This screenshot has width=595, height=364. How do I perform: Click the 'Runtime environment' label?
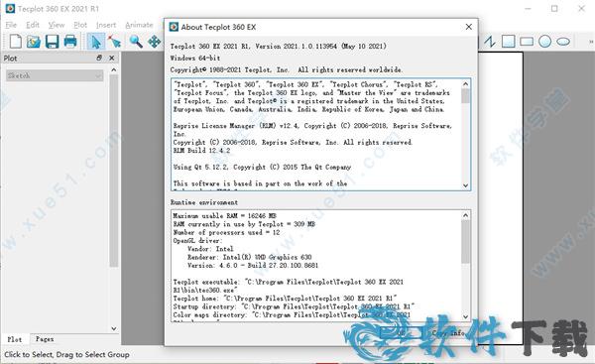point(204,202)
